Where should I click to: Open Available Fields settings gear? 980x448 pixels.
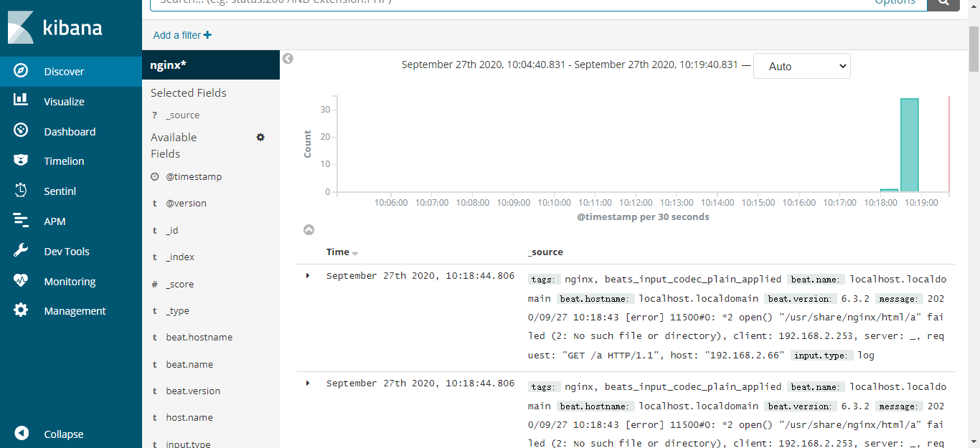pos(260,137)
